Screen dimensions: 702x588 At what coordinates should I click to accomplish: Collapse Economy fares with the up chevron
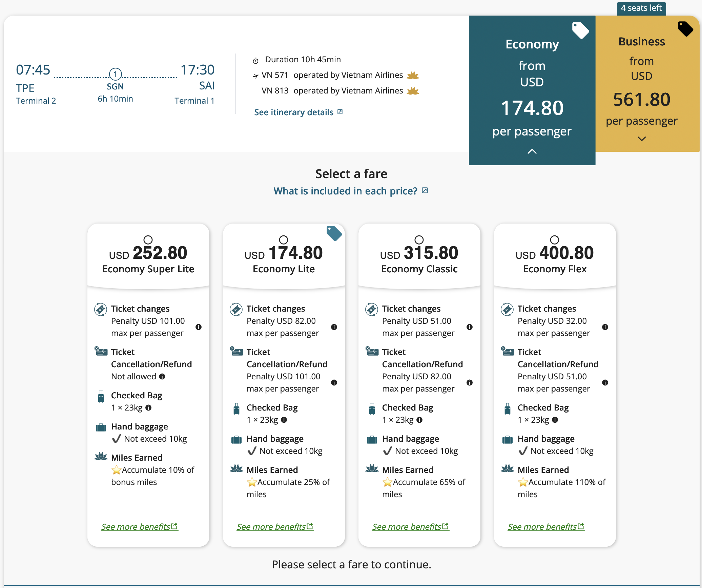click(532, 151)
